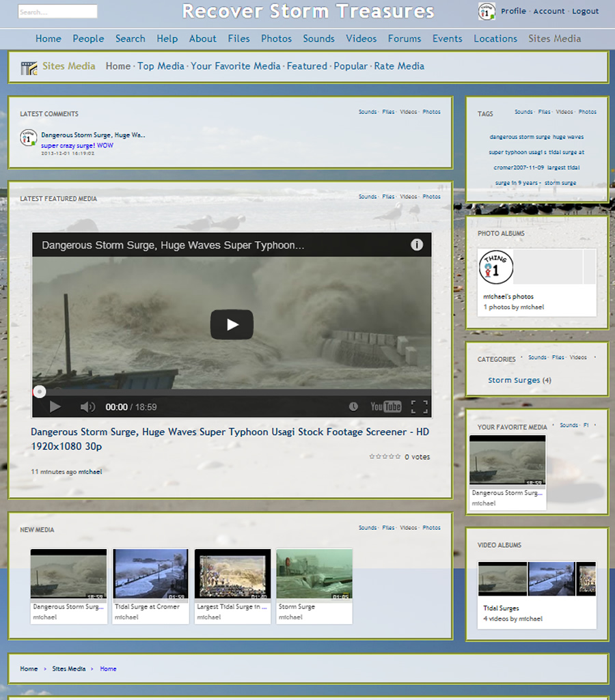Enter fullscreen mode on the video player
615x700 pixels.
[x=419, y=407]
